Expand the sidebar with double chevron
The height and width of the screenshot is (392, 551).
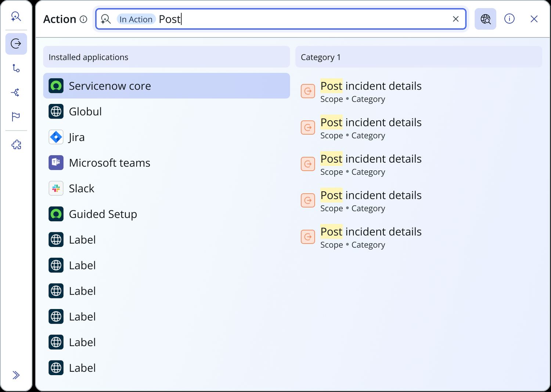click(16, 375)
